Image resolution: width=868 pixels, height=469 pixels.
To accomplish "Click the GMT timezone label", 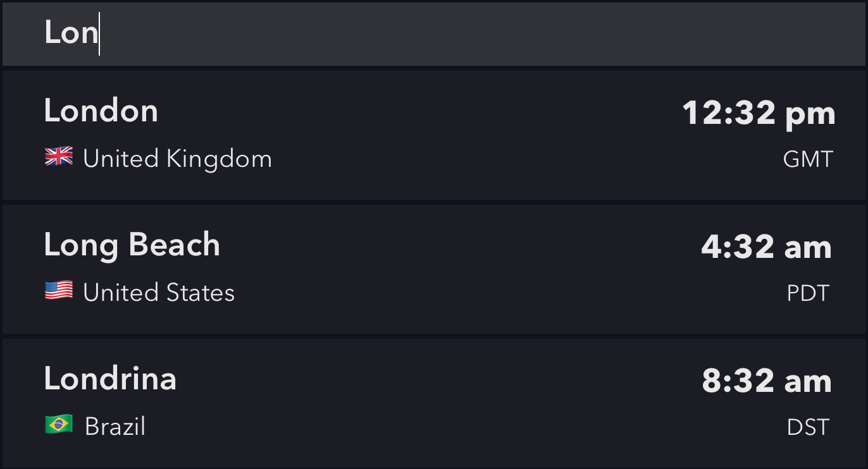I will 808,159.
